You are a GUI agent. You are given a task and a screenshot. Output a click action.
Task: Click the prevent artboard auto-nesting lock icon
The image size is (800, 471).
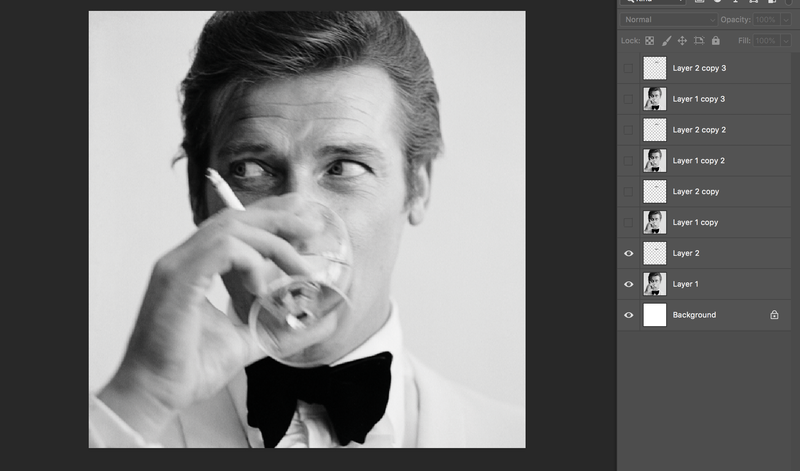click(699, 41)
